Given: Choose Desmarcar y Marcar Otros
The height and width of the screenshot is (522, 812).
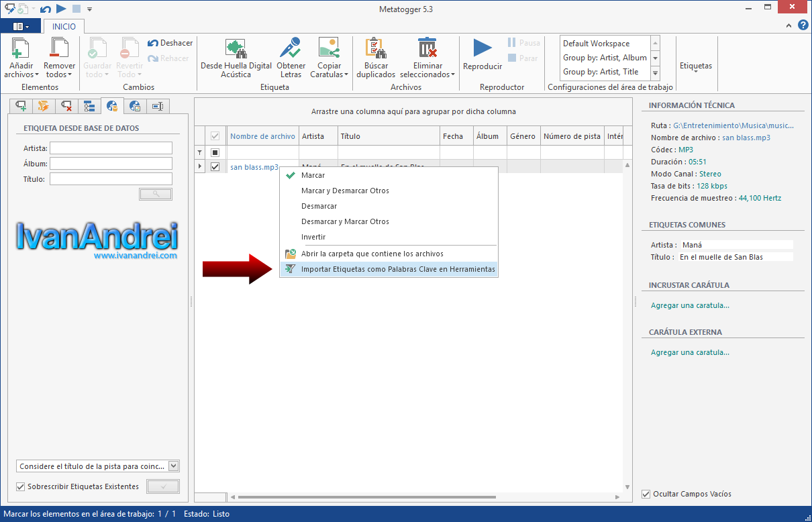Looking at the screenshot, I should coord(389,221).
